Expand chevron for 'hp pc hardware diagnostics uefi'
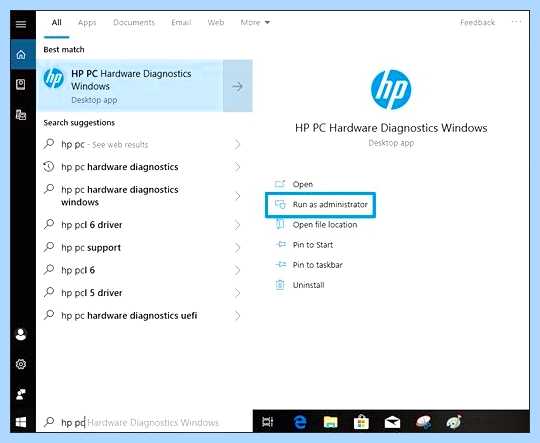The width and height of the screenshot is (540, 443). (237, 315)
